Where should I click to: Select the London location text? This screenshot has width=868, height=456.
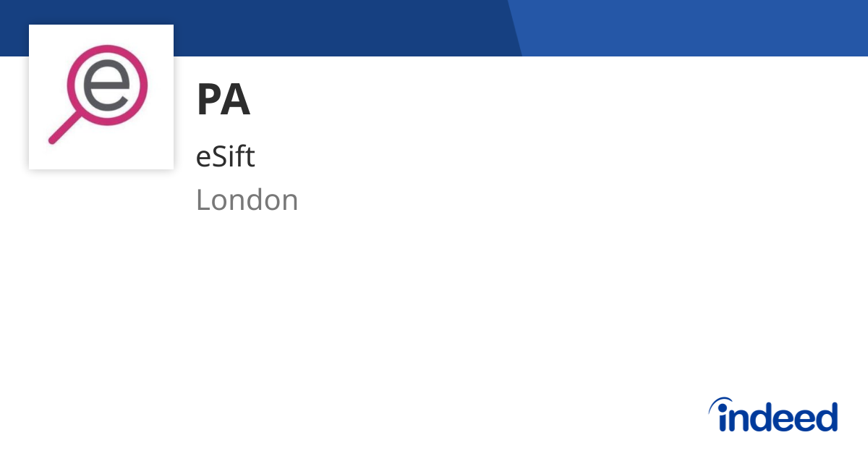247,200
